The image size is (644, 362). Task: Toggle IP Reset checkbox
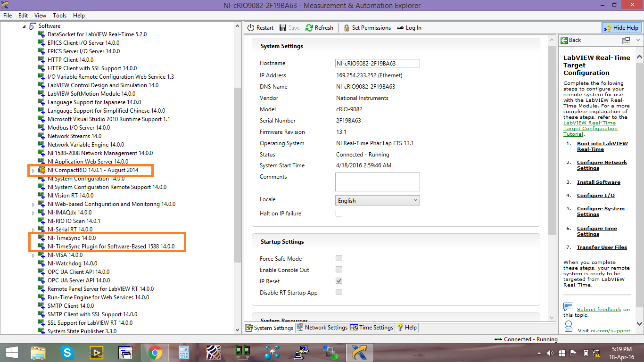click(x=339, y=281)
